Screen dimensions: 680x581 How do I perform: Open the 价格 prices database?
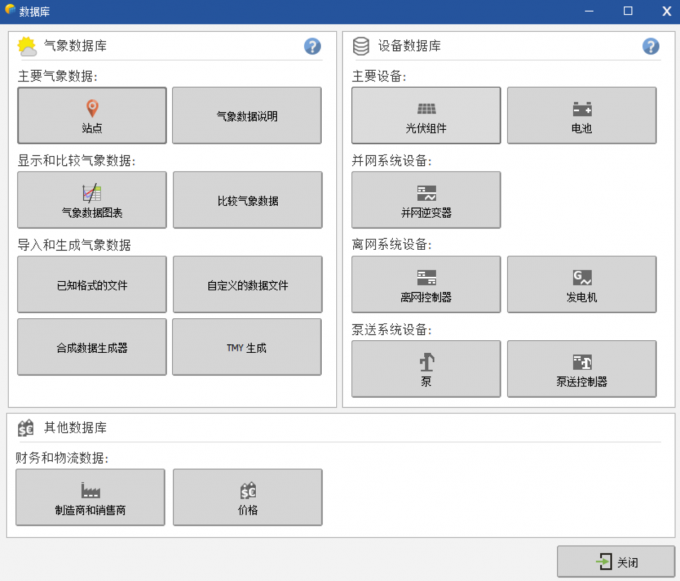[x=248, y=497]
